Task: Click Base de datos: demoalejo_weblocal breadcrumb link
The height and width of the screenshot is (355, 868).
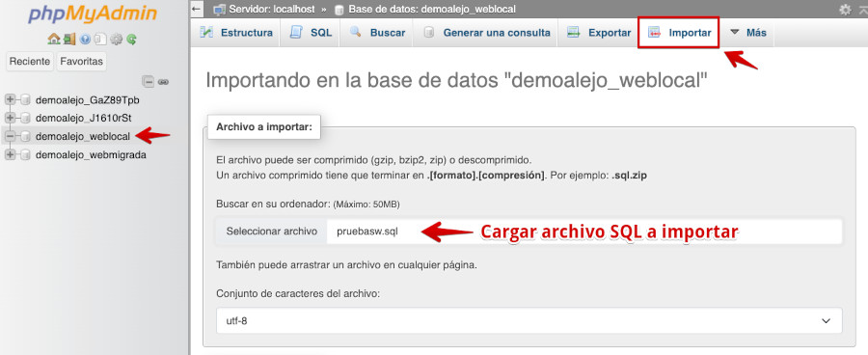Action: [431, 10]
